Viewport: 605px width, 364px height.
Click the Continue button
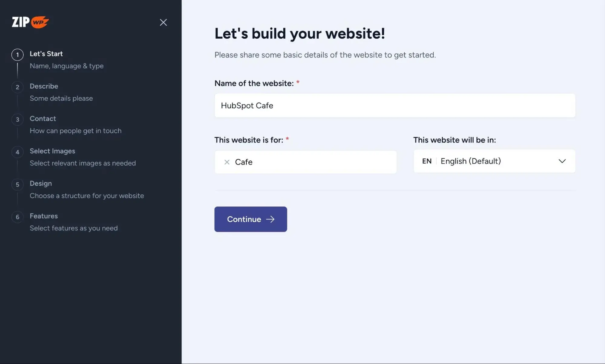click(x=251, y=219)
